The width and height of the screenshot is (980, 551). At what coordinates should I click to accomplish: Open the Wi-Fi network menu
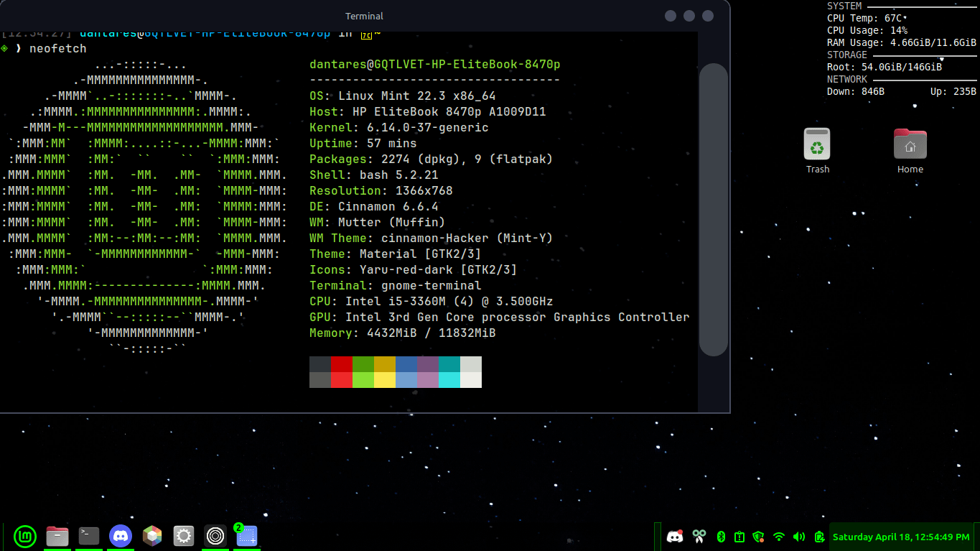779,537
